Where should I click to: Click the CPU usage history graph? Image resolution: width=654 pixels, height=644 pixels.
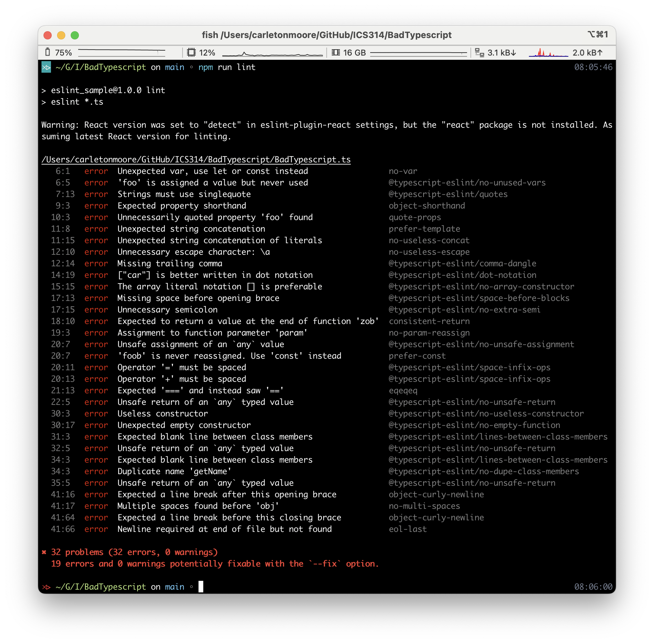pyautogui.click(x=272, y=53)
